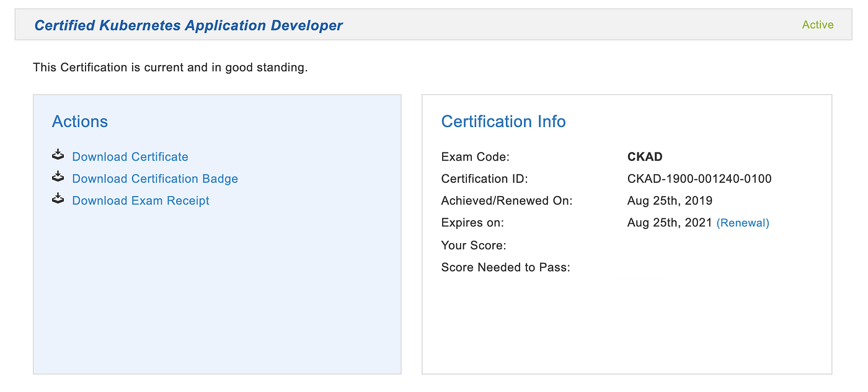The height and width of the screenshot is (392, 868).
Task: Click the Exam Code label
Action: pyautogui.click(x=476, y=157)
